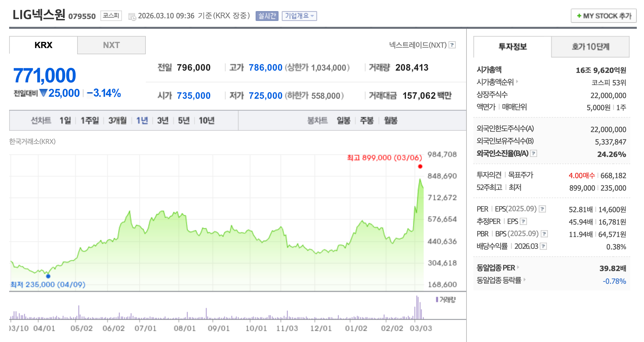This screenshot has height=342, width=644.
Task: Click the 시가 735,000 value
Action: point(194,96)
